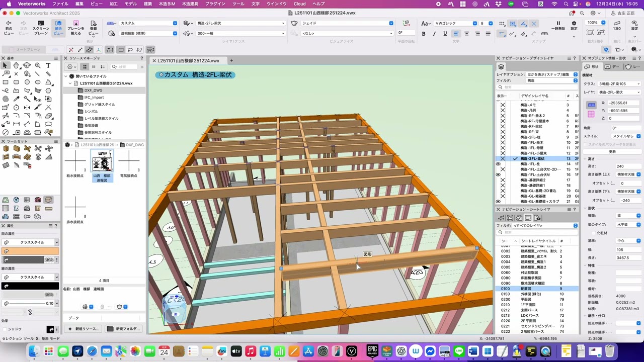Open the Saved Views (登録ビュー) icon
644x362 pixels.
coord(93,23)
